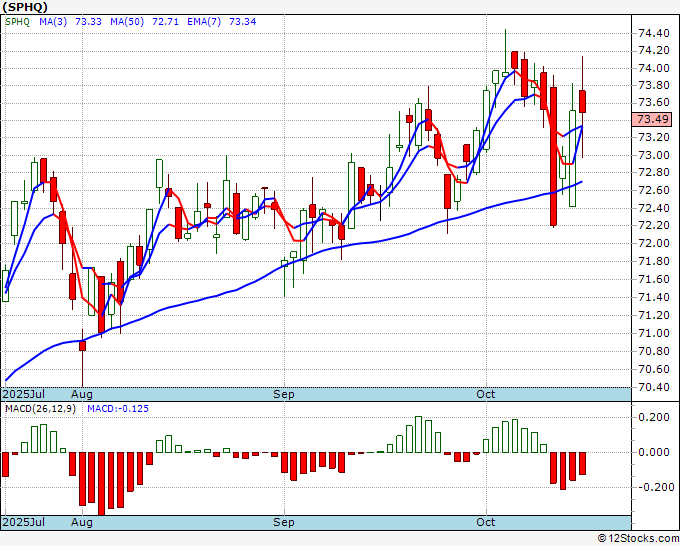Click the current price tag 73.49
This screenshot has height=546, width=680.
point(652,119)
